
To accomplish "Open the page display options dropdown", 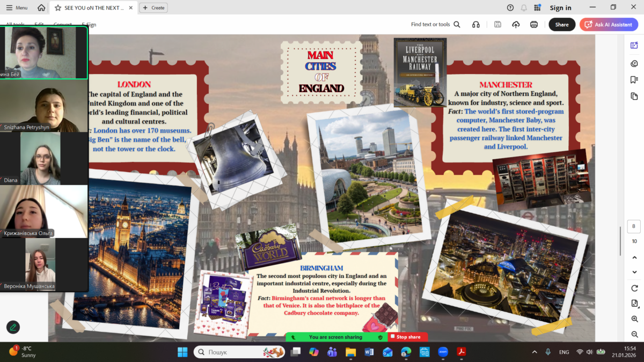I will pos(634,304).
